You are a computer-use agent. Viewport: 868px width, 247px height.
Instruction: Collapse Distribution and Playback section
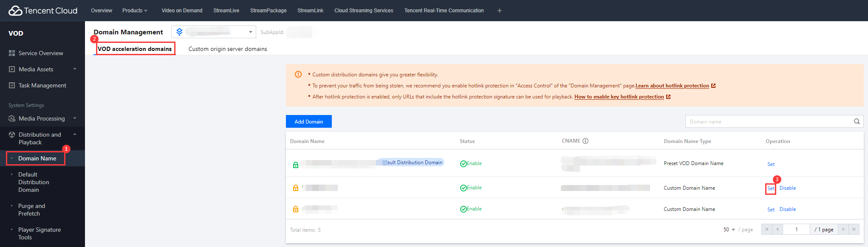tap(75, 135)
